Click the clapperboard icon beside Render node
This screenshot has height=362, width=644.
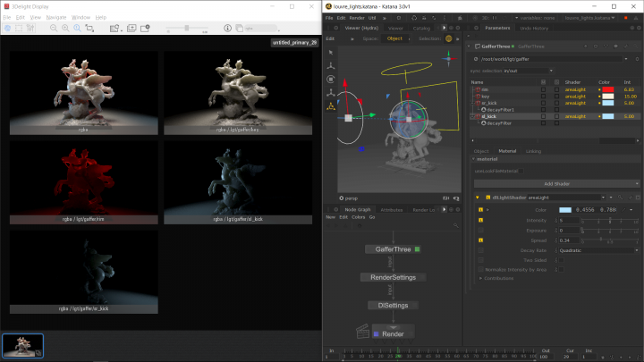tap(364, 333)
